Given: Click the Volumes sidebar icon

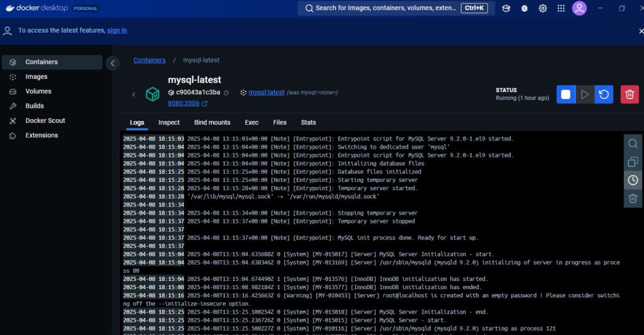Looking at the screenshot, I should click(13, 92).
